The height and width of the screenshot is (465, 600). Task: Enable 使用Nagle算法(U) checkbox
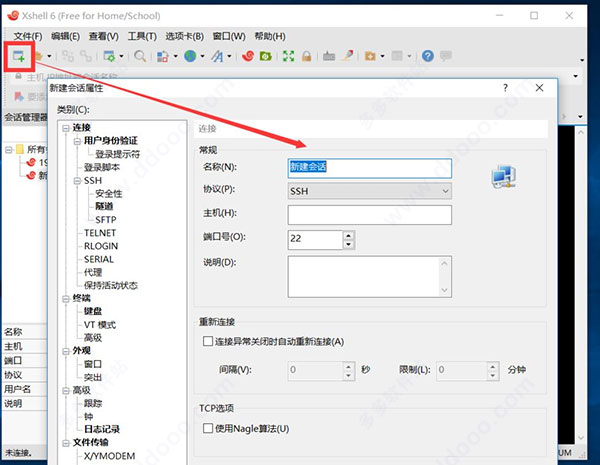(x=208, y=428)
